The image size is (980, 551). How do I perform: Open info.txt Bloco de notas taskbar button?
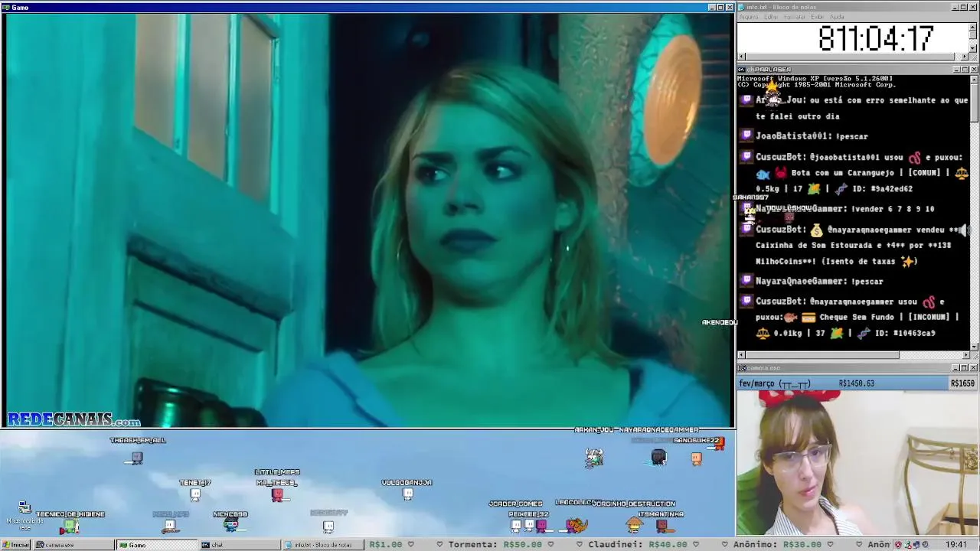(323, 545)
